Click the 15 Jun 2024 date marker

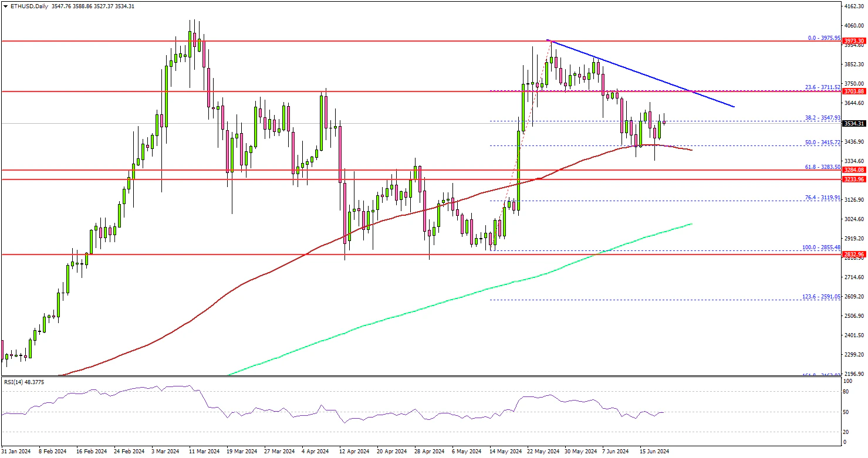pos(654,452)
